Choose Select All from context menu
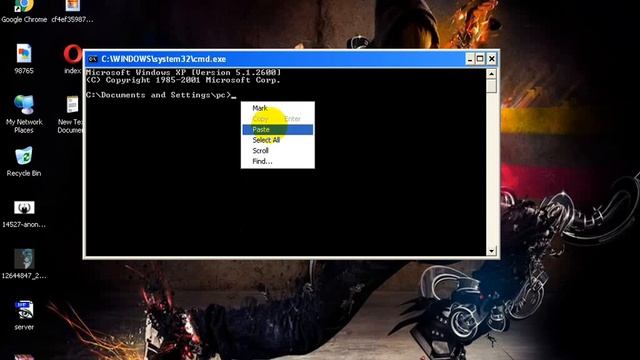The height and width of the screenshot is (360, 640). pyautogui.click(x=278, y=140)
